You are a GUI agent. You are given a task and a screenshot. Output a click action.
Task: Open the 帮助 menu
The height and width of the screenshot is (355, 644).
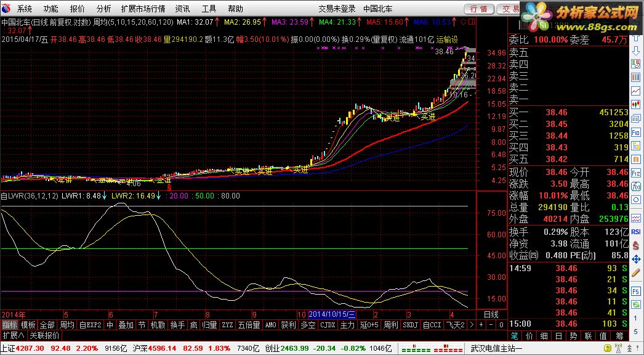235,9
